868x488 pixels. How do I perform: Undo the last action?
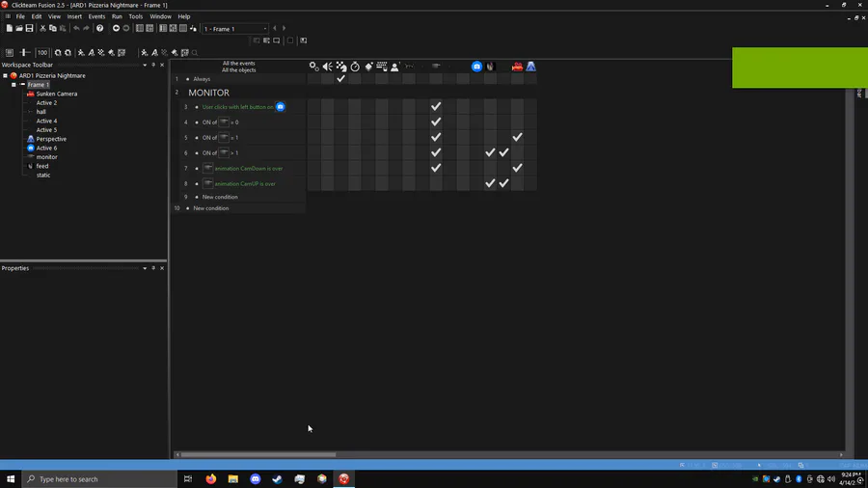[x=76, y=28]
